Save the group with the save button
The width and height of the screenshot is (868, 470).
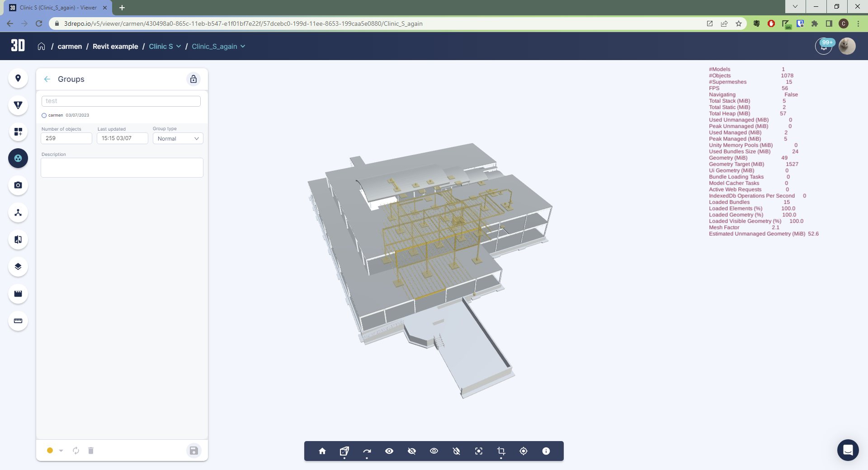click(x=193, y=451)
